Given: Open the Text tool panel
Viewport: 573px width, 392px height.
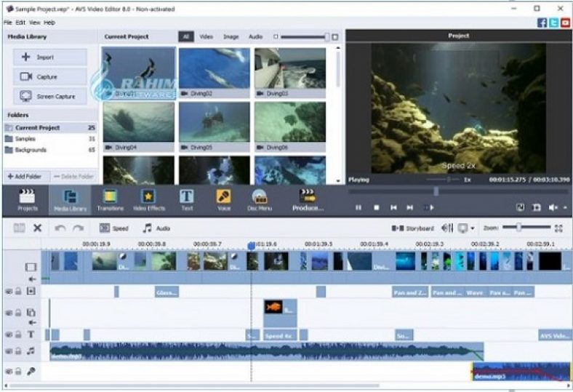Looking at the screenshot, I should (x=187, y=199).
